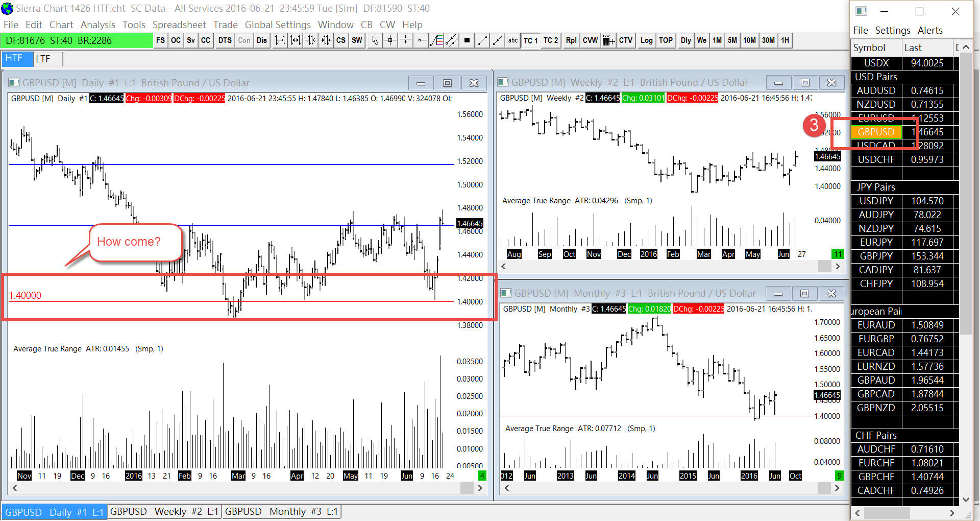Screen dimensions: 980x521
Task: Click the CC toolbar button
Action: pyautogui.click(x=206, y=40)
